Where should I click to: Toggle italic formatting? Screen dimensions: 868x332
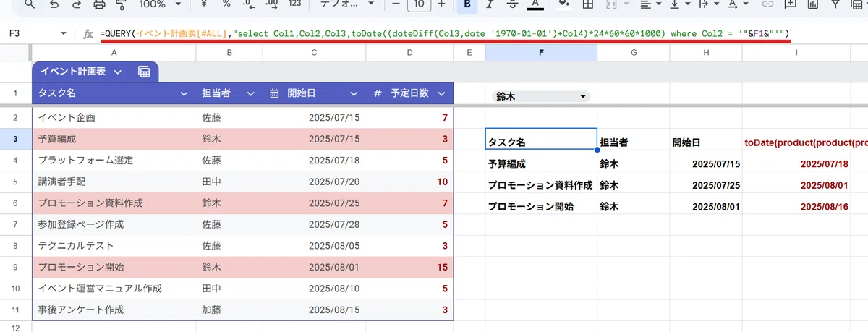tap(490, 4)
